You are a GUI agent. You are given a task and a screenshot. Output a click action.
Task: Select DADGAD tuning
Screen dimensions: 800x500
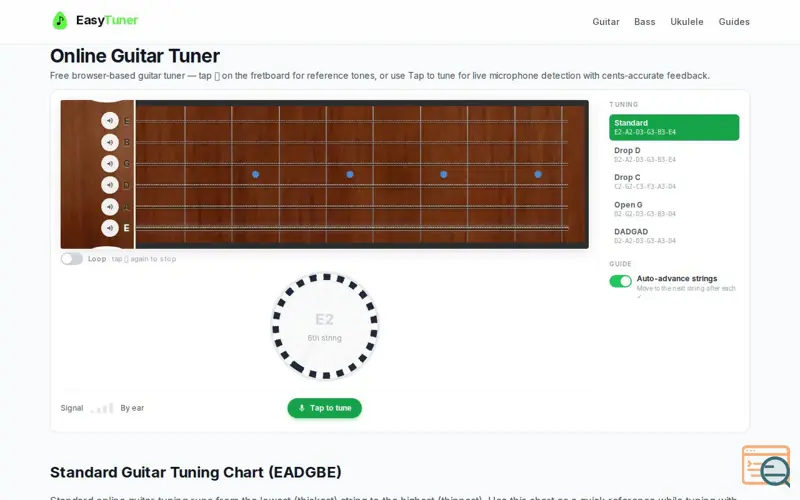pos(674,236)
